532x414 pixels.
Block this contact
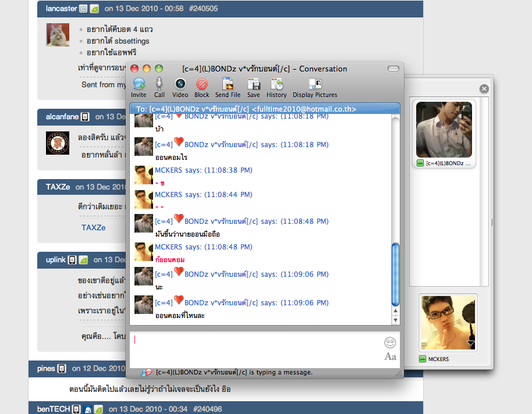click(202, 87)
